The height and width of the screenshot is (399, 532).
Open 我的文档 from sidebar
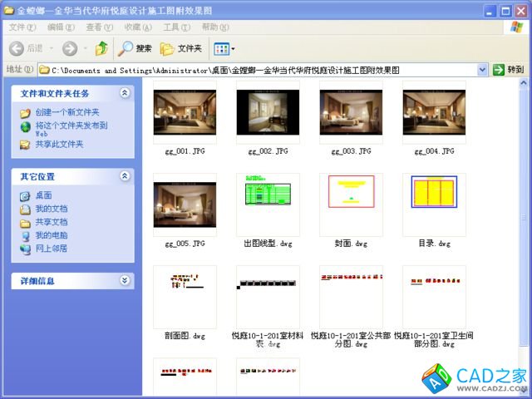coord(51,209)
